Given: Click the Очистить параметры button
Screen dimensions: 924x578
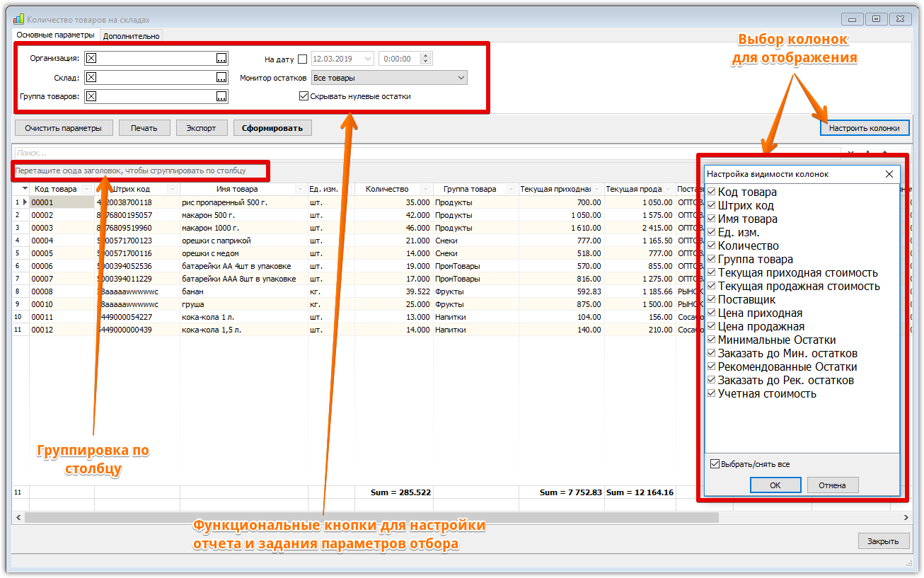Looking at the screenshot, I should (64, 128).
